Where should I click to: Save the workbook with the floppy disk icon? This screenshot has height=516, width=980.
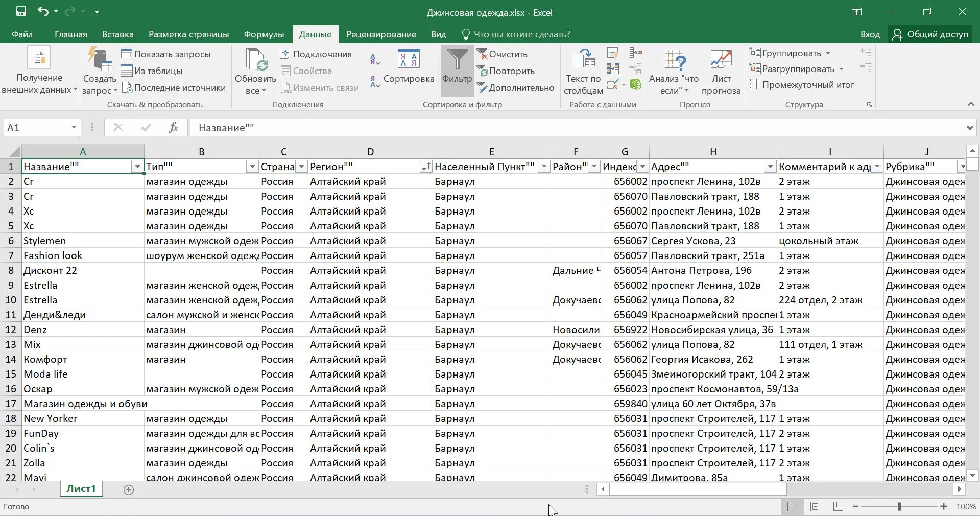(x=21, y=11)
